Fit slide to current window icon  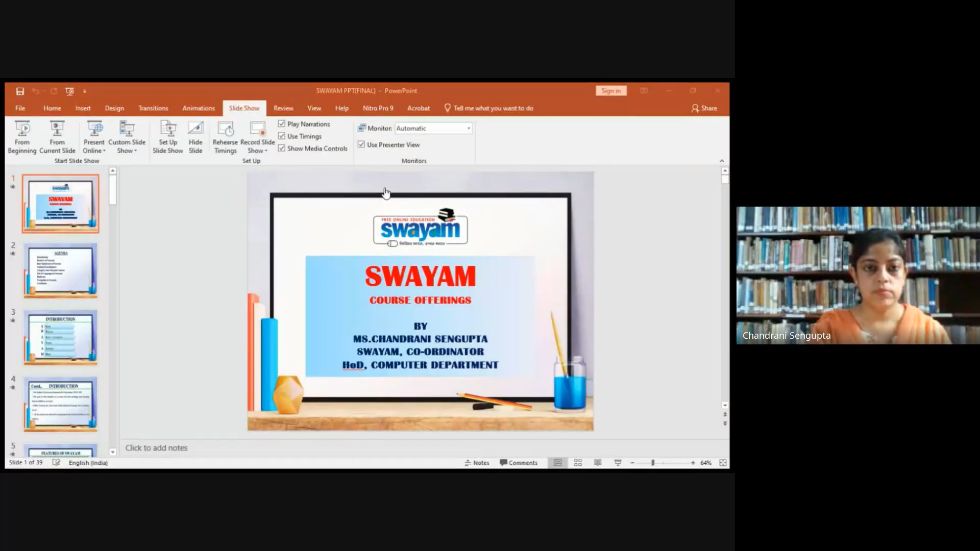click(x=723, y=463)
